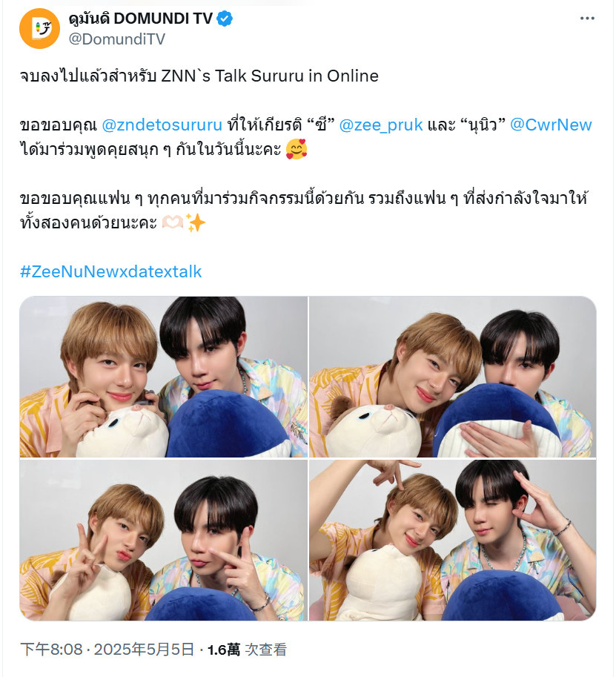Open the post timestamp 2025年5月5日
The height and width of the screenshot is (677, 616).
[144, 650]
